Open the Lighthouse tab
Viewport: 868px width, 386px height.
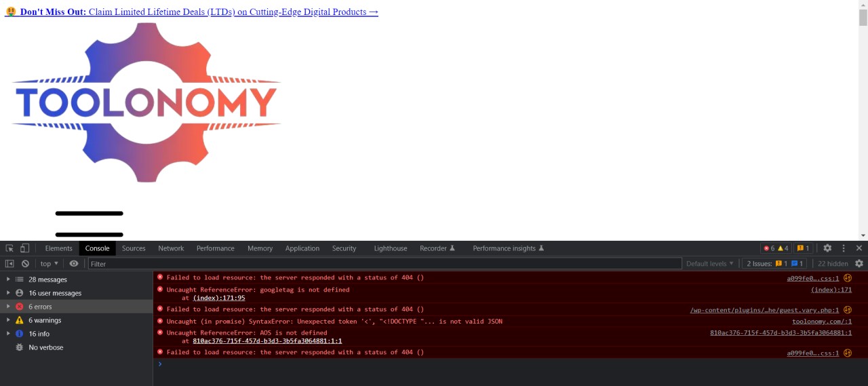tap(391, 248)
